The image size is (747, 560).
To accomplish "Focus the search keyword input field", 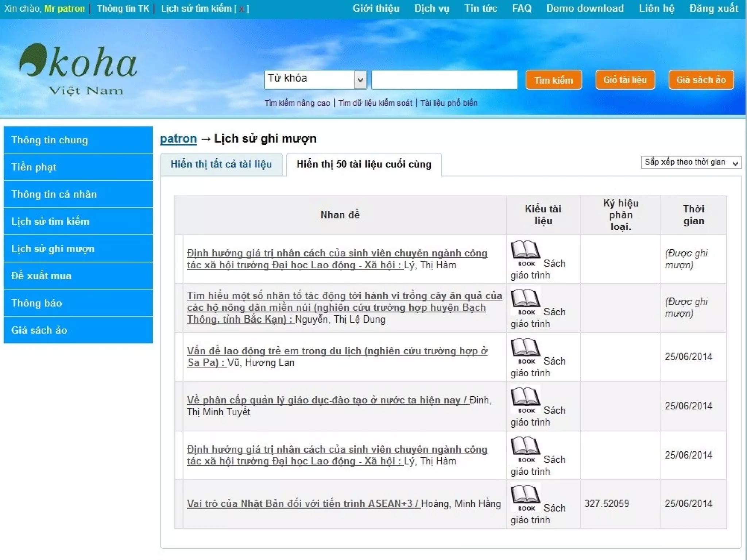I will pyautogui.click(x=444, y=79).
